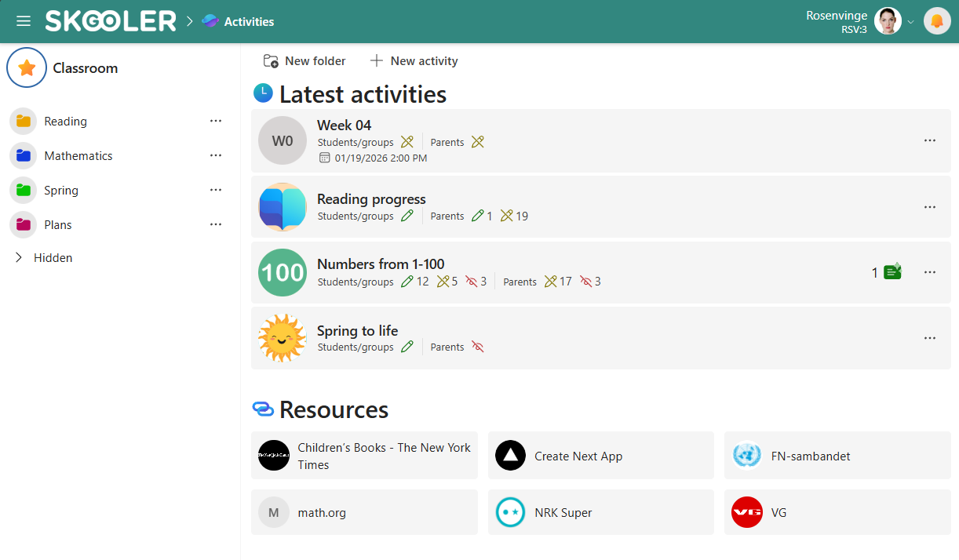This screenshot has height=560, width=959.
Task: Click the calendar icon on Week 04
Action: pyautogui.click(x=325, y=158)
